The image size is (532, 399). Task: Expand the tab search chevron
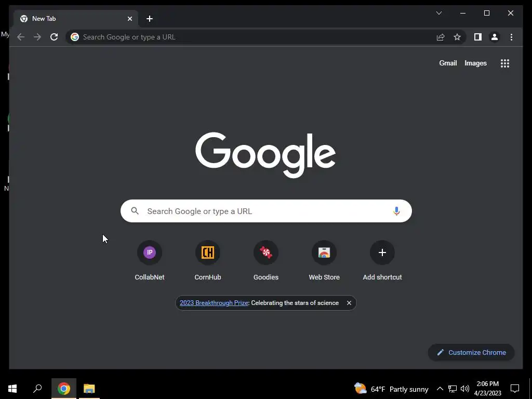(x=438, y=13)
